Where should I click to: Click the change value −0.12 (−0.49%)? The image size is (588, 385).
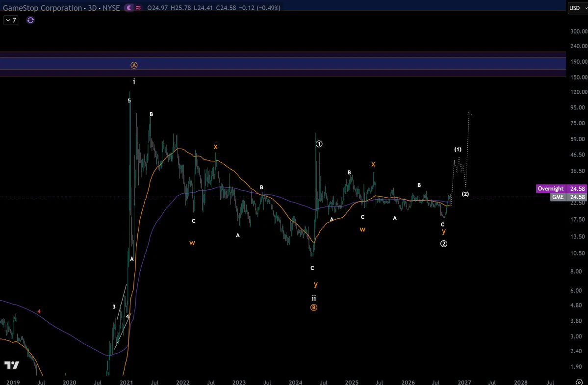click(259, 8)
